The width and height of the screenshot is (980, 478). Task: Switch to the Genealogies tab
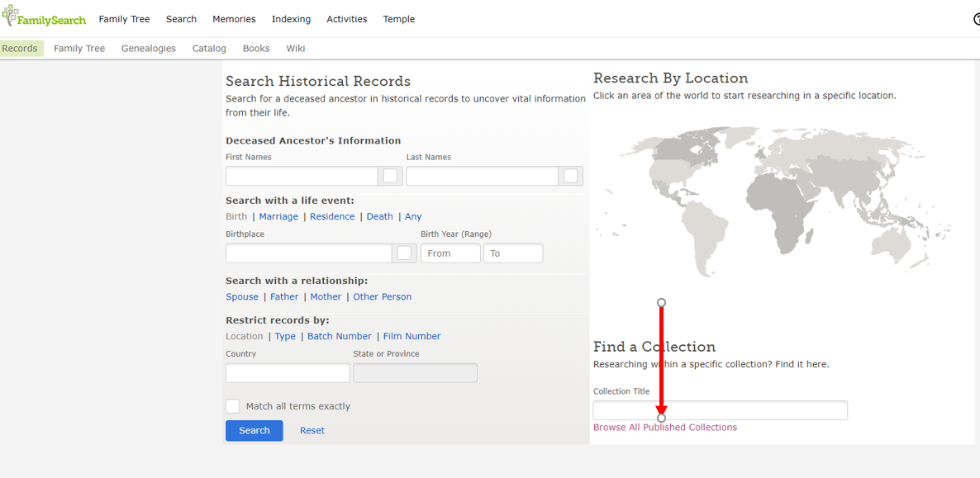tap(149, 48)
